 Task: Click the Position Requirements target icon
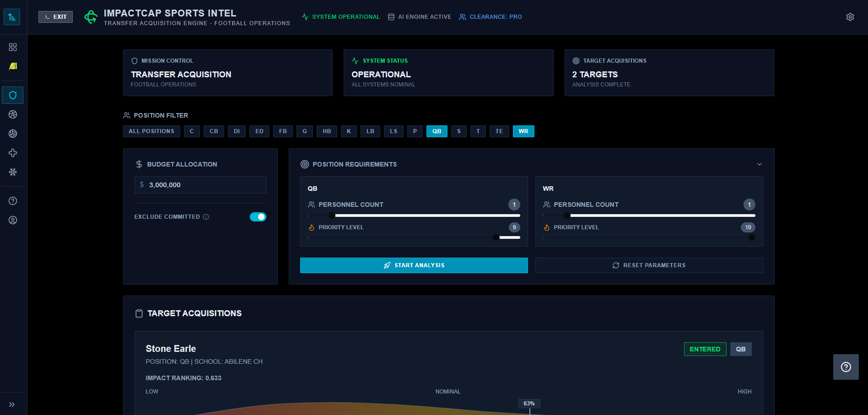tap(305, 164)
